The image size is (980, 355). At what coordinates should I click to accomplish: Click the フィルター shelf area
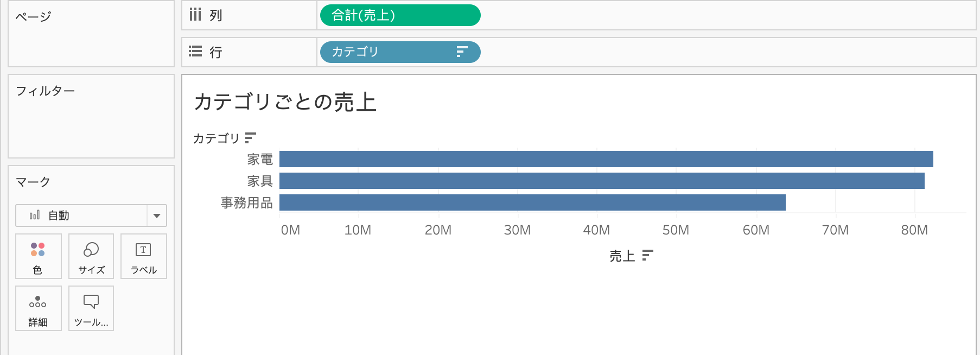pyautogui.click(x=91, y=116)
